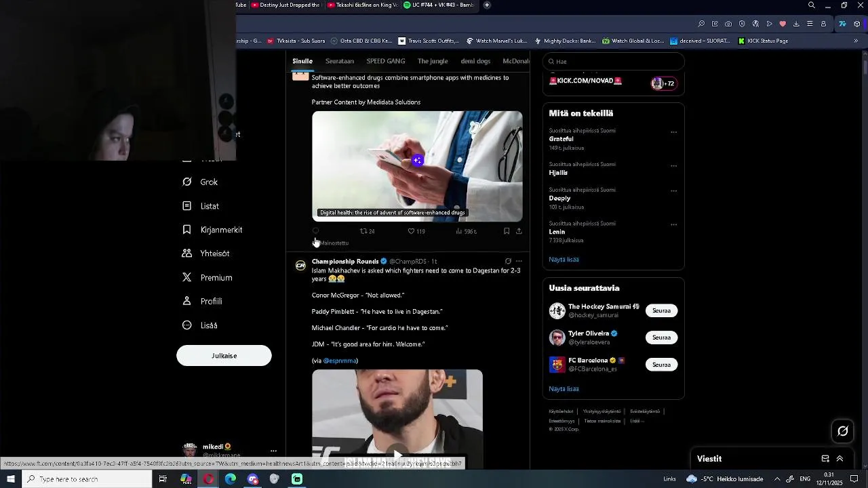Open options for Grateful trend
This screenshot has height=488, width=868.
pyautogui.click(x=673, y=132)
